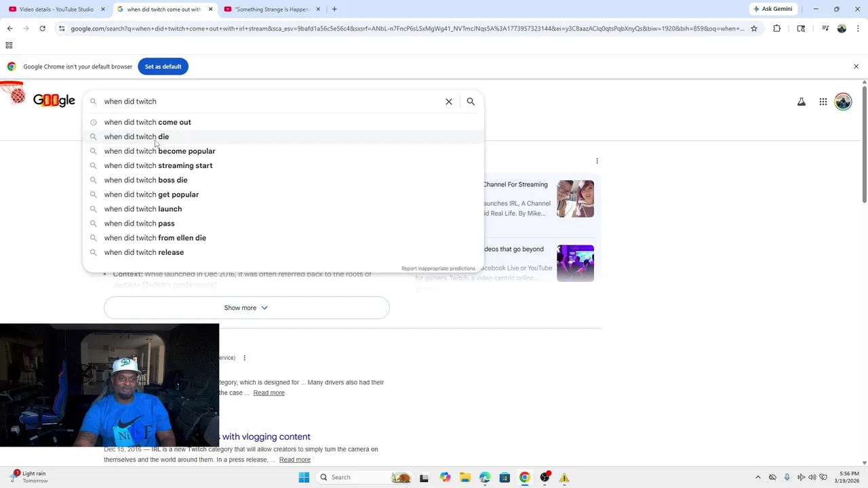
Task: Focus the Google search text field
Action: click(x=271, y=102)
